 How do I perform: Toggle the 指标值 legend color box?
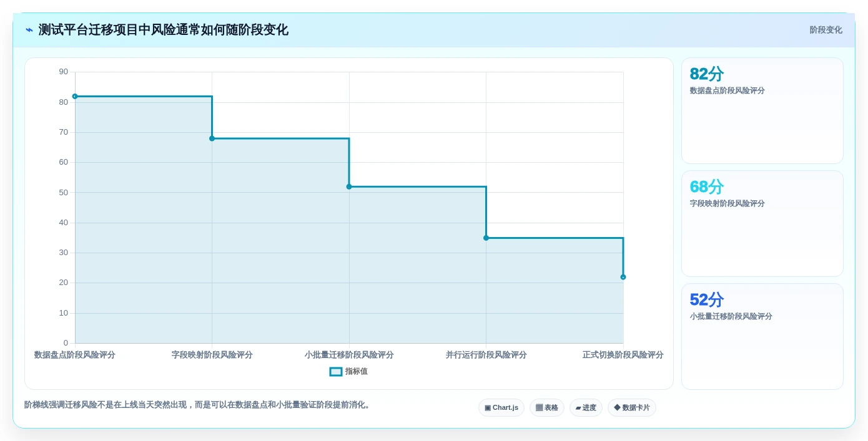coord(336,372)
